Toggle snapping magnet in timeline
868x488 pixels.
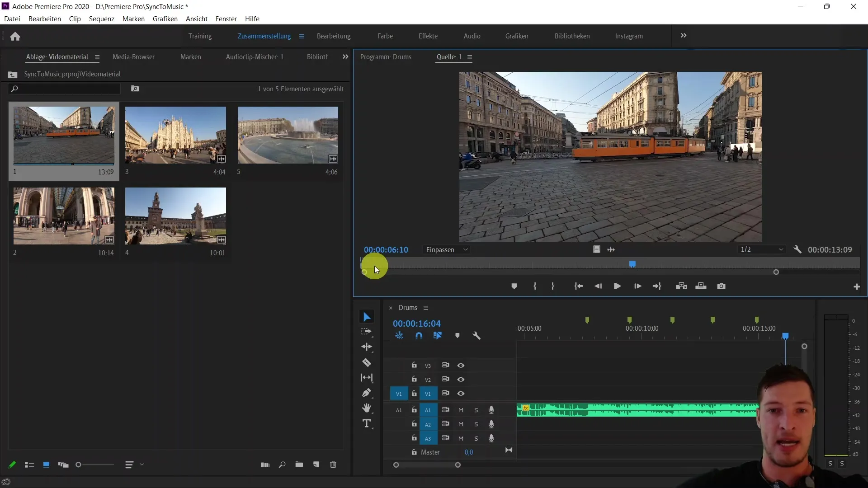[419, 335]
